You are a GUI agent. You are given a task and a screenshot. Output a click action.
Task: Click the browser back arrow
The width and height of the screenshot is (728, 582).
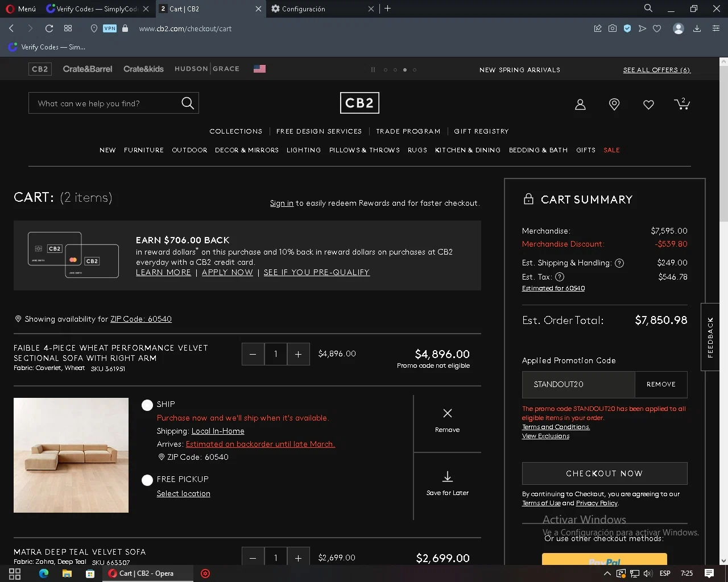click(11, 28)
